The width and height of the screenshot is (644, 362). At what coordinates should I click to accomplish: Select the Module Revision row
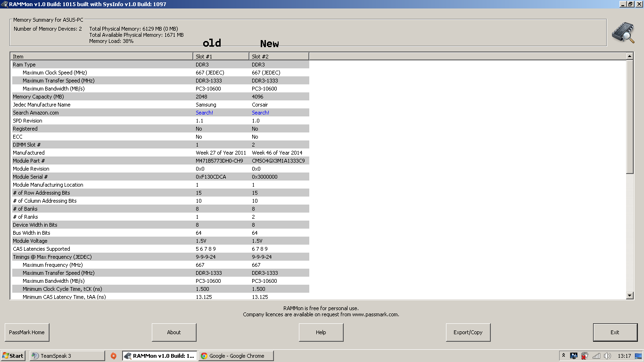coord(160,169)
